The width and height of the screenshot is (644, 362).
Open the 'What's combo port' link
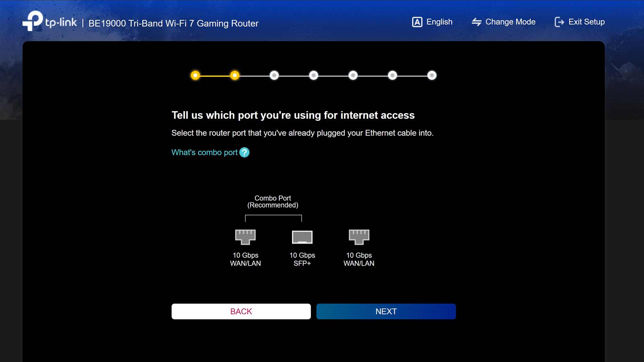point(204,152)
